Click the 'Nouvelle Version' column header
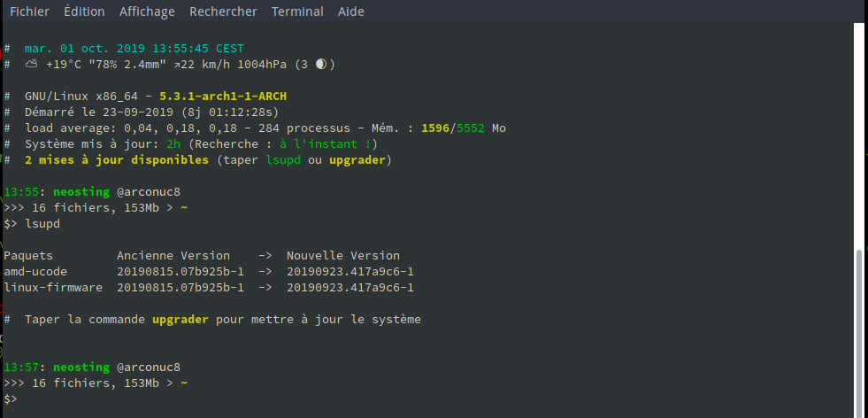This screenshot has width=868, height=418. tap(343, 256)
